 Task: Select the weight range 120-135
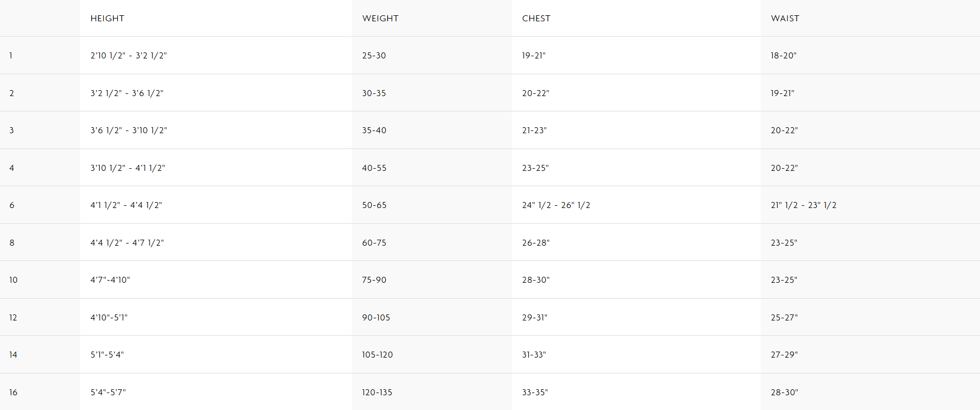(x=377, y=393)
